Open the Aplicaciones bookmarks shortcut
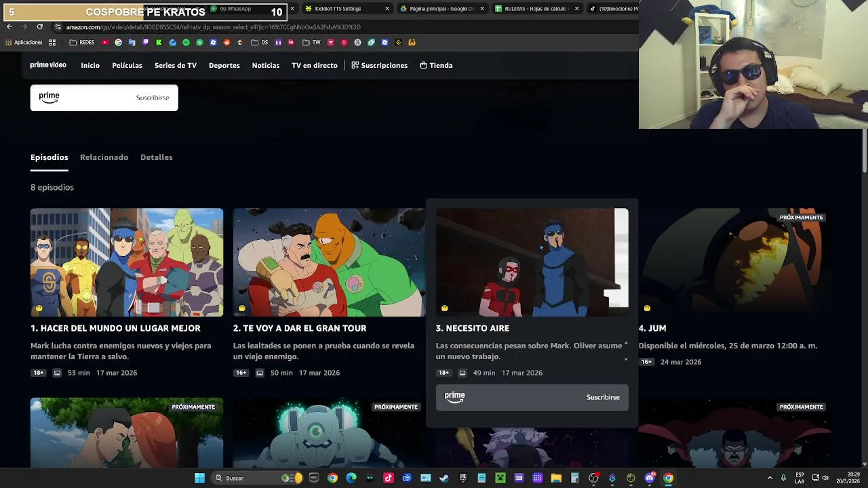Image resolution: width=868 pixels, height=488 pixels. click(24, 42)
